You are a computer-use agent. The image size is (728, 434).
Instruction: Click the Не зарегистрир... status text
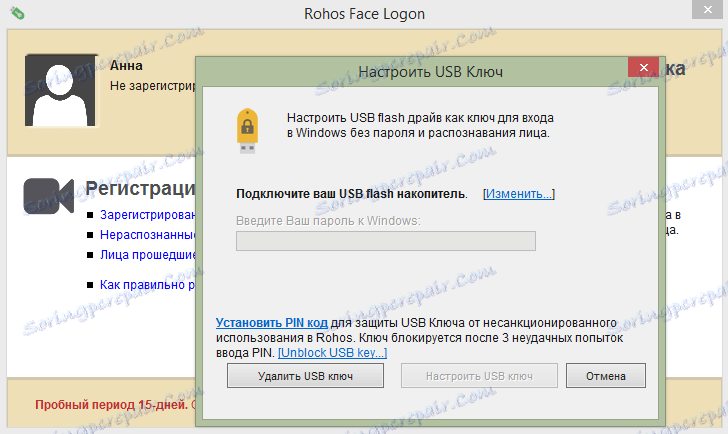click(x=153, y=86)
